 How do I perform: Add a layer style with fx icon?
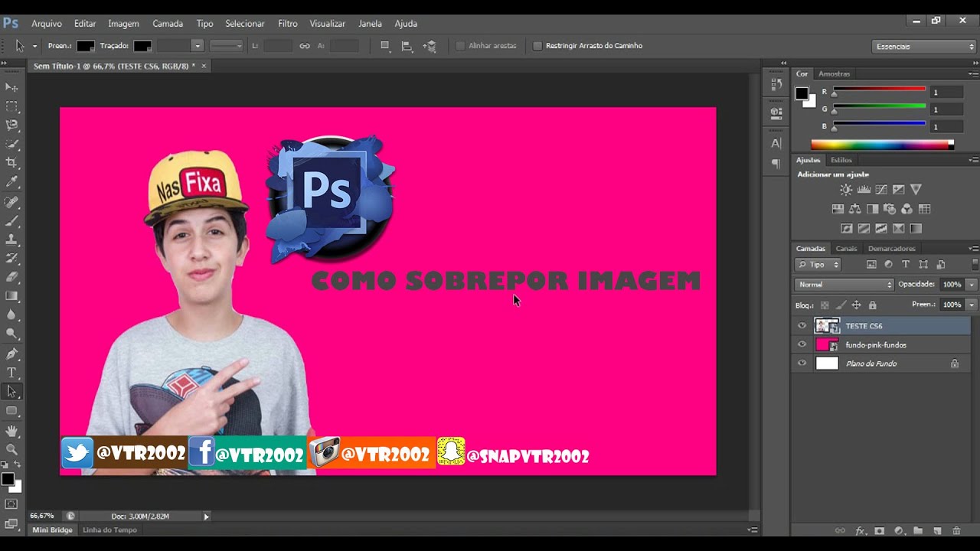(860, 530)
